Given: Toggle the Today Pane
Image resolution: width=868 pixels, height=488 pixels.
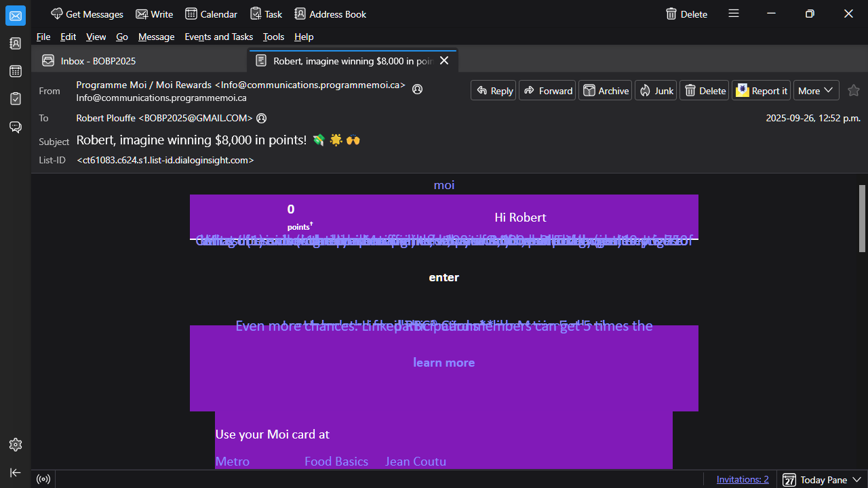Looking at the screenshot, I should tap(822, 479).
